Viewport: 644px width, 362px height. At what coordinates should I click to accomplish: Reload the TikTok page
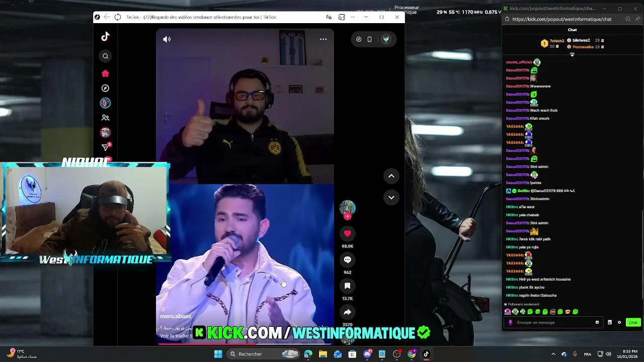tap(118, 17)
